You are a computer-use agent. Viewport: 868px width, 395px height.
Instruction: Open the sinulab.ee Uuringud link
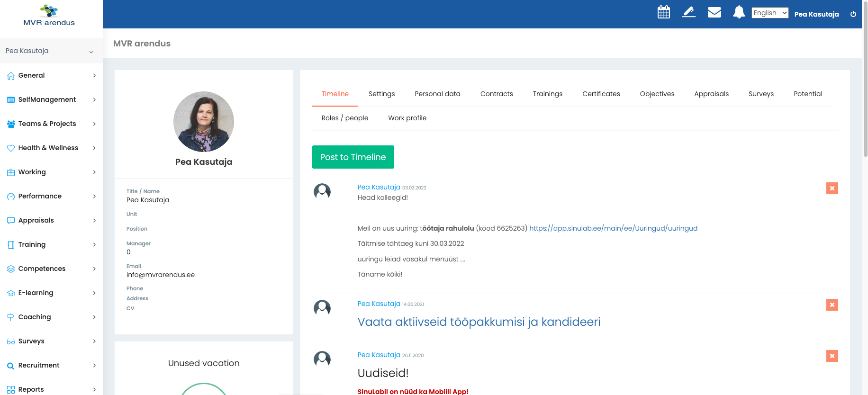pyautogui.click(x=613, y=228)
